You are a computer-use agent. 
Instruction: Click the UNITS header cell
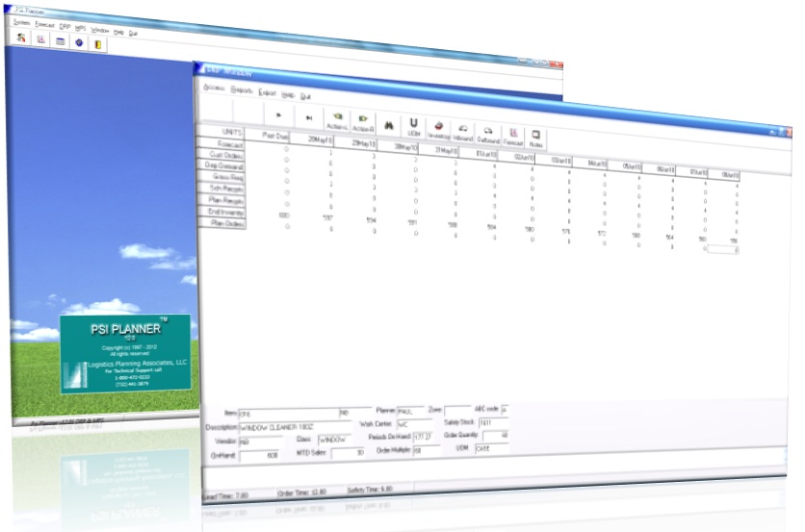point(221,132)
